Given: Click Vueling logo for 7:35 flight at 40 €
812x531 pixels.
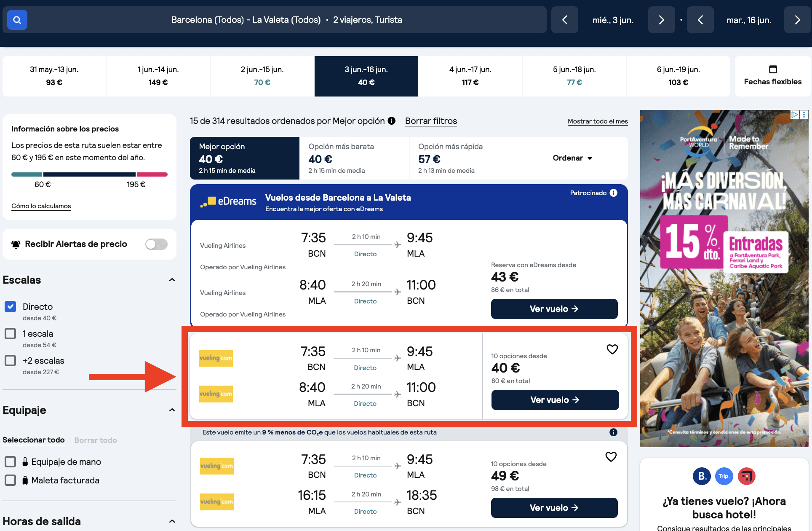Looking at the screenshot, I should (x=216, y=358).
